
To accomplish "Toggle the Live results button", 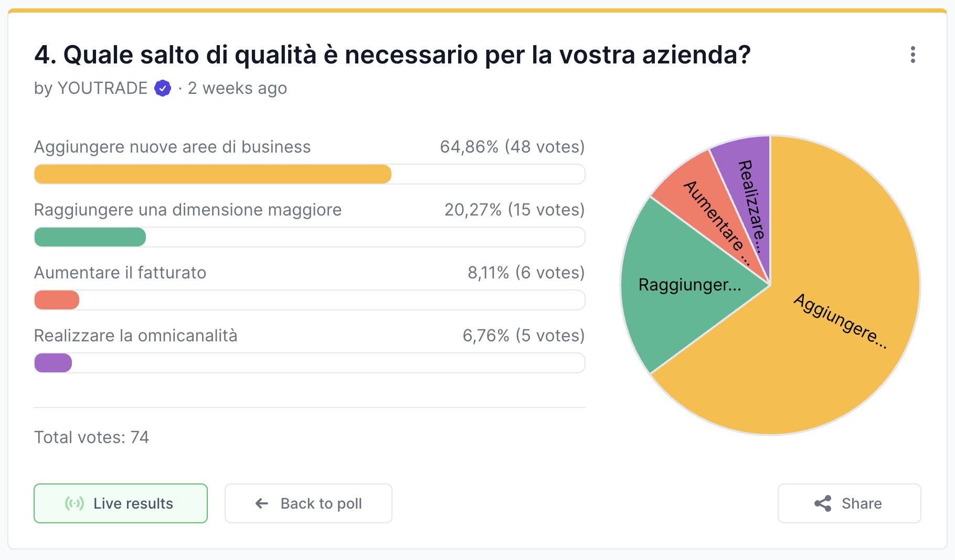I will 121,503.
